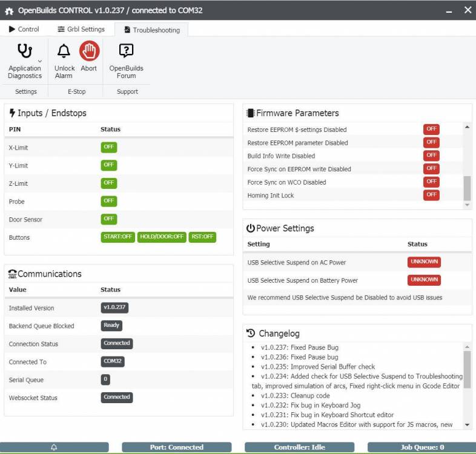Click OFF badge for Force Sync on WCO
The image size is (476, 454).
pyautogui.click(x=431, y=182)
